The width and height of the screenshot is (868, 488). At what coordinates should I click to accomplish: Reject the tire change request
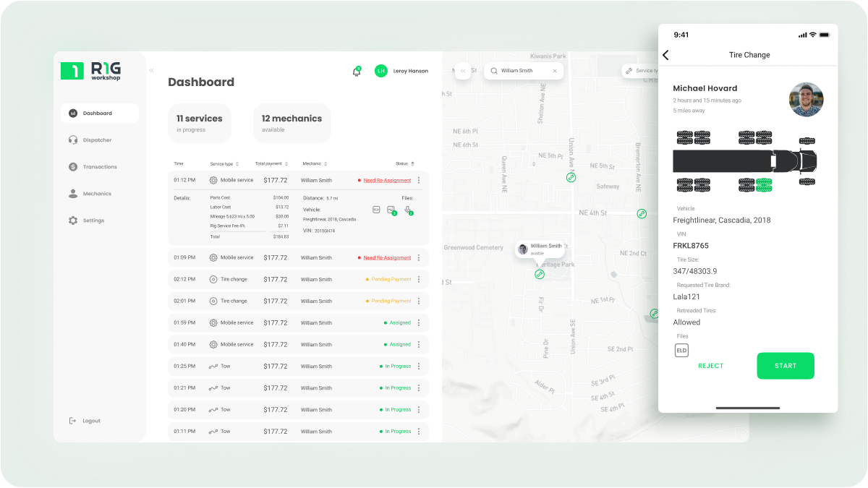coord(710,366)
